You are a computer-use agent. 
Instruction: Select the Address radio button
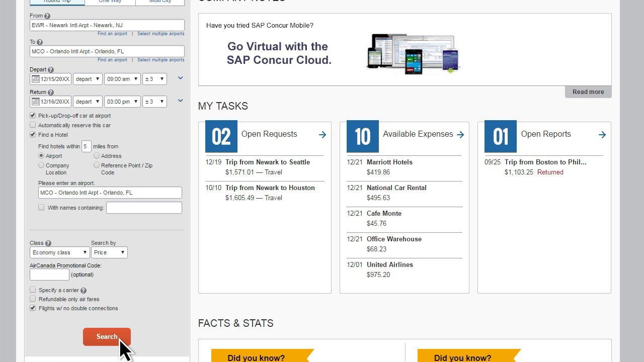97,156
